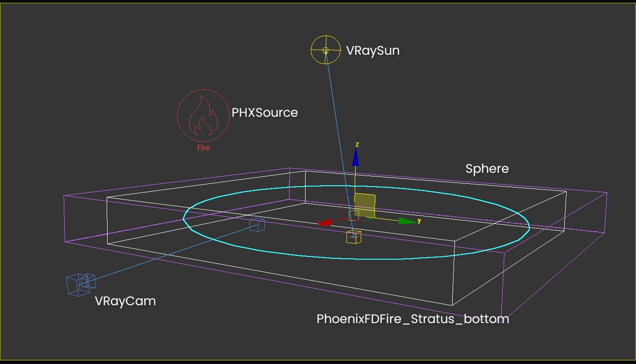This screenshot has width=636, height=364.
Task: Click the PhoenixFDFire_Stratus_bottom label
Action: click(413, 319)
